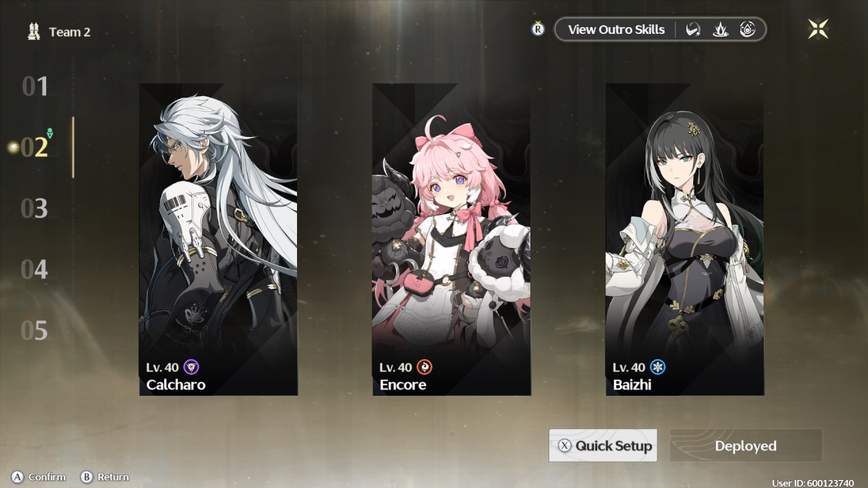Click the R button prompt icon
Viewport: 868px width, 488px height.
point(538,29)
